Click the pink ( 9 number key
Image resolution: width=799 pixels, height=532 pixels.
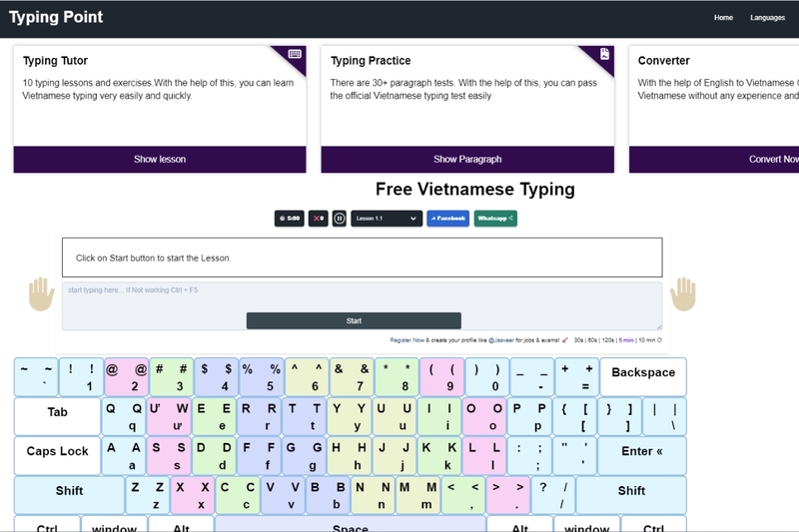tap(441, 377)
